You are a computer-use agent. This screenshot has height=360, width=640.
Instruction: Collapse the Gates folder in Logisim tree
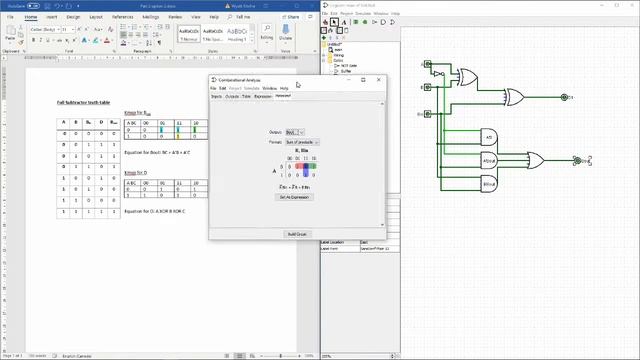pyautogui.click(x=324, y=60)
